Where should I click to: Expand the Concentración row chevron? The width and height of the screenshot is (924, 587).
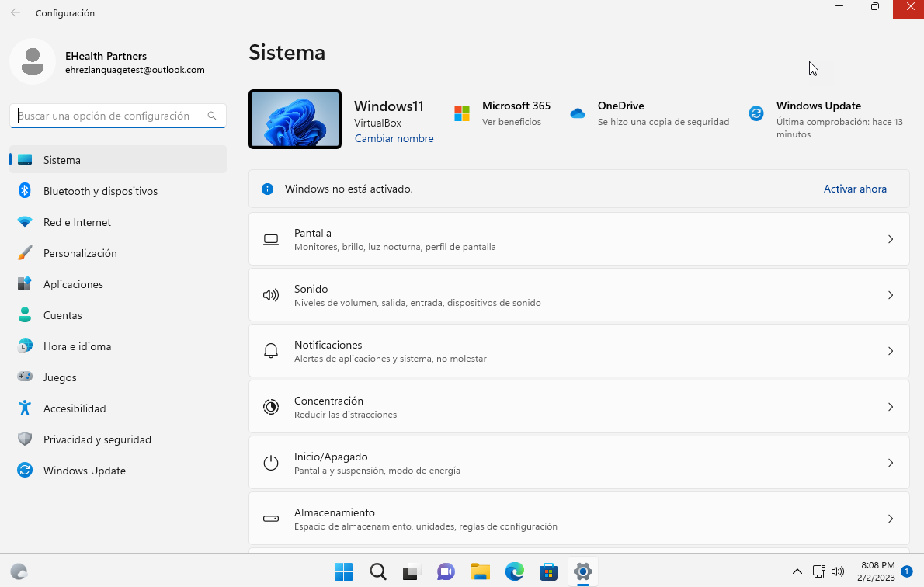click(x=891, y=407)
